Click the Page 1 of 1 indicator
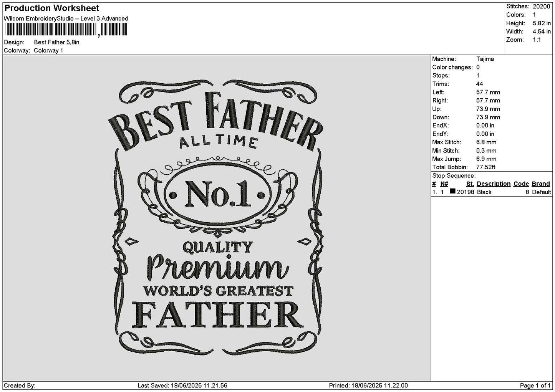 tap(535, 385)
